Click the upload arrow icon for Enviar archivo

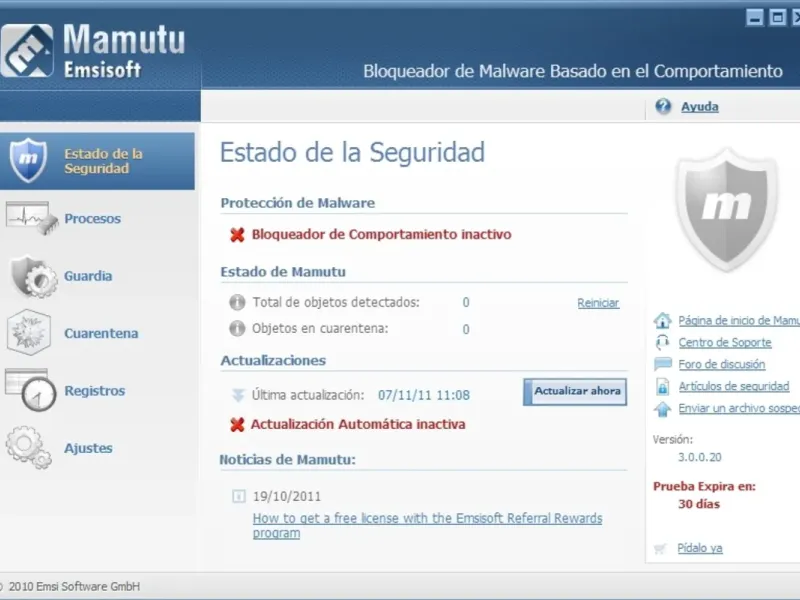click(x=663, y=409)
